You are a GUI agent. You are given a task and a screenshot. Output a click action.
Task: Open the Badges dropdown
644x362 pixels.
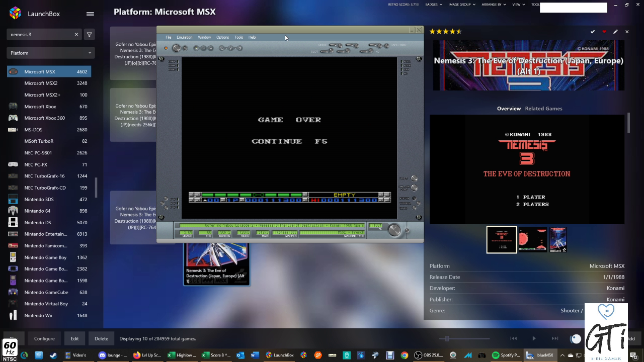pyautogui.click(x=434, y=5)
